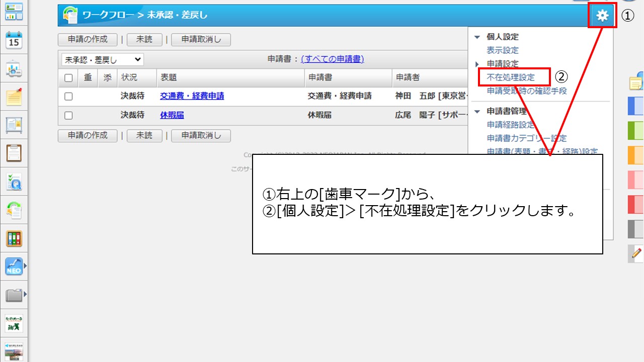The height and width of the screenshot is (362, 644).
Task: Collapse the 個人設定 section
Action: [x=477, y=37]
